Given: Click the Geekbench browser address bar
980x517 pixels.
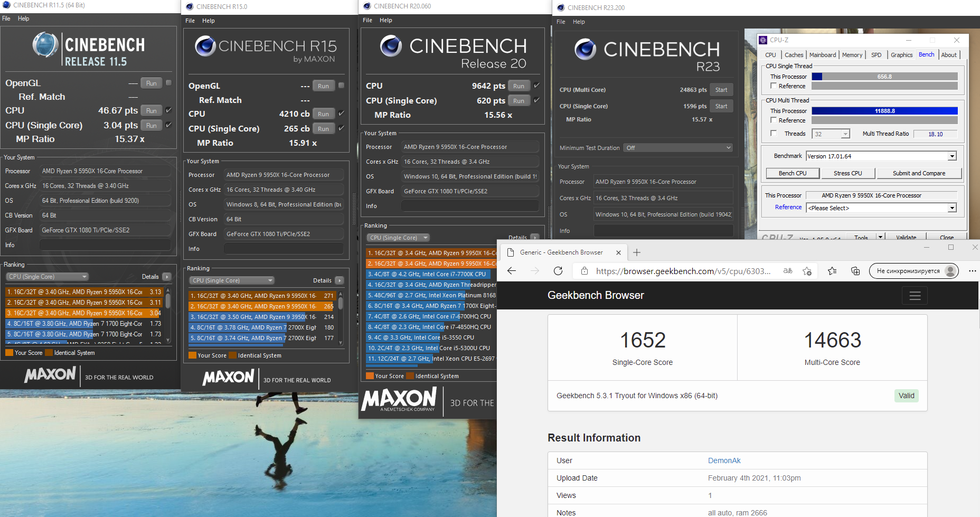Looking at the screenshot, I should pyautogui.click(x=683, y=271).
